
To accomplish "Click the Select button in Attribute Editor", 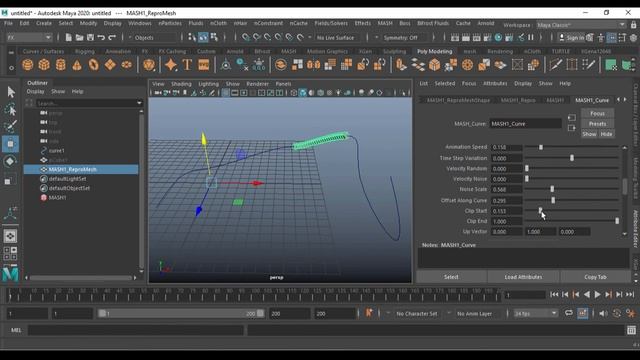I will pyautogui.click(x=451, y=277).
